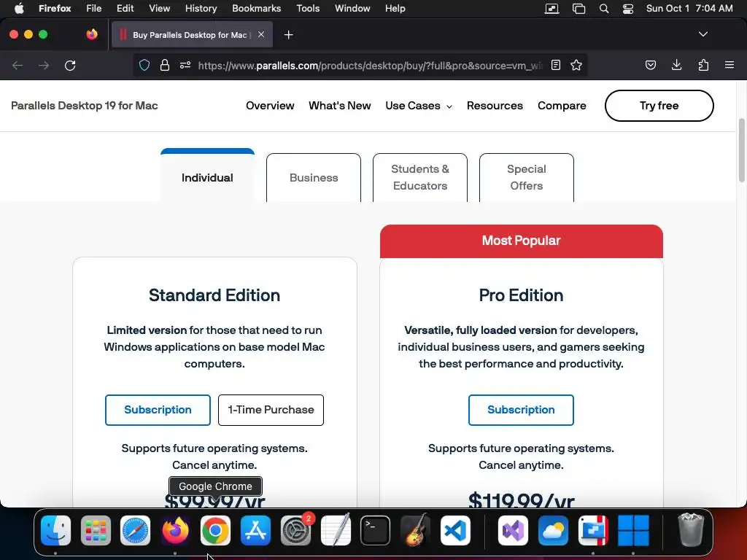This screenshot has width=747, height=560.
Task: Open TextEdit from the Dock
Action: 336,530
